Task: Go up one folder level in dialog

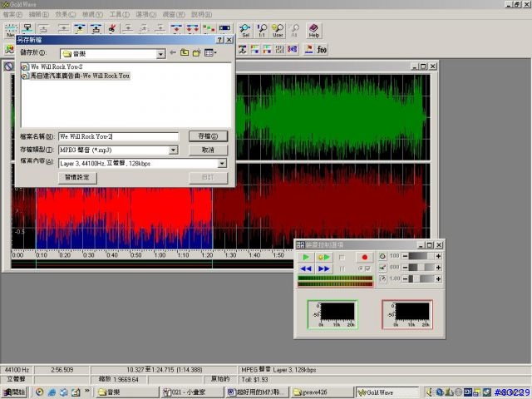Action: pyautogui.click(x=185, y=53)
